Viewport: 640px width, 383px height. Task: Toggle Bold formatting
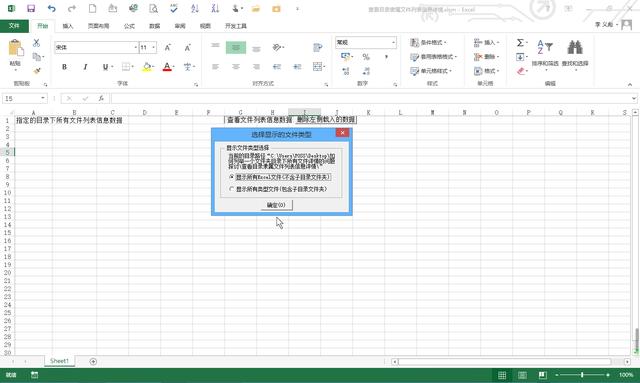[x=64, y=67]
